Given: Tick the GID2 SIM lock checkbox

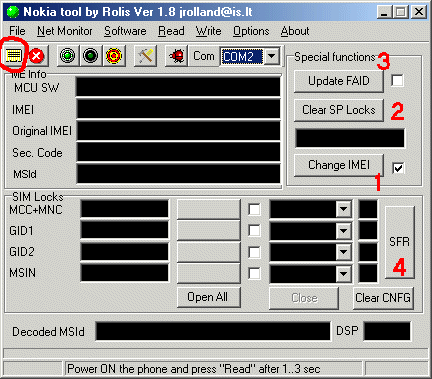Looking at the screenshot, I should tap(254, 252).
